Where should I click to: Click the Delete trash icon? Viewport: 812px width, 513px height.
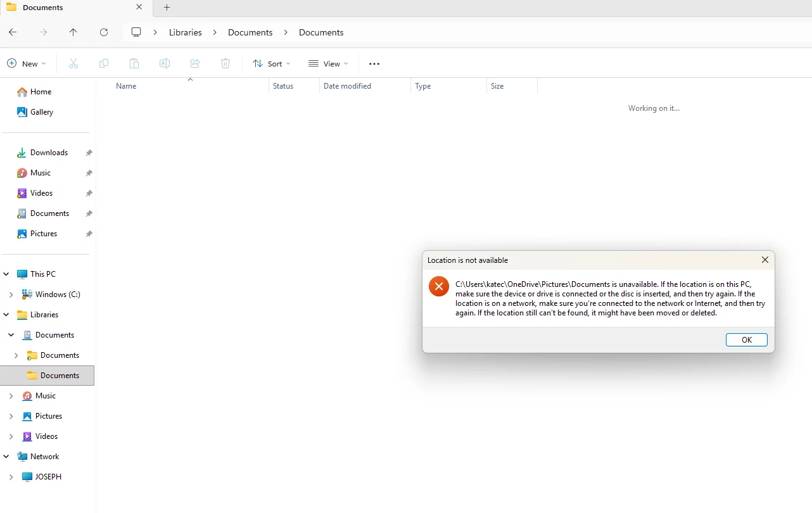pos(225,63)
